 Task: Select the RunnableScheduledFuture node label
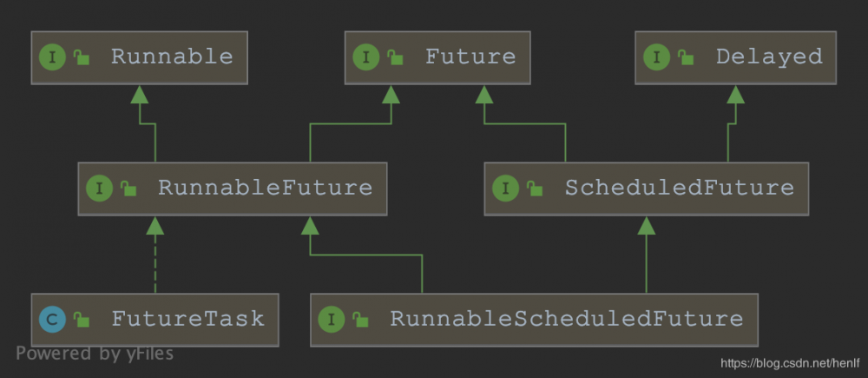pyautogui.click(x=566, y=319)
